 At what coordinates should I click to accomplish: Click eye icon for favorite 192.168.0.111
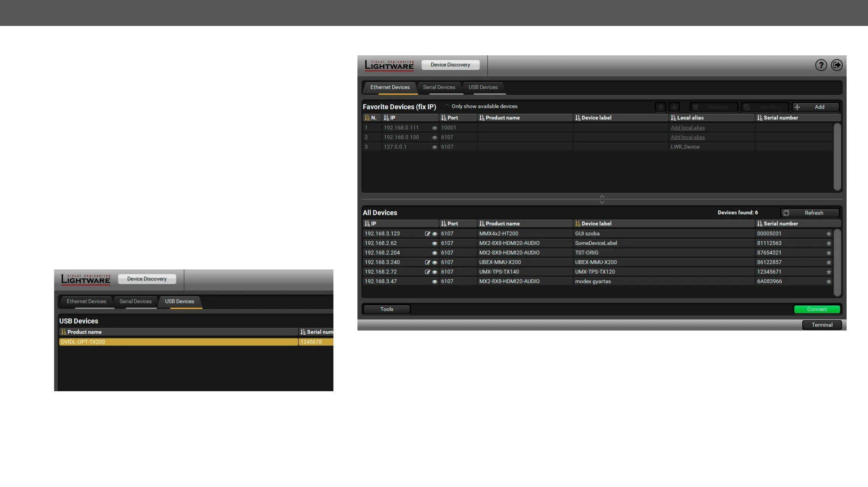click(x=435, y=128)
